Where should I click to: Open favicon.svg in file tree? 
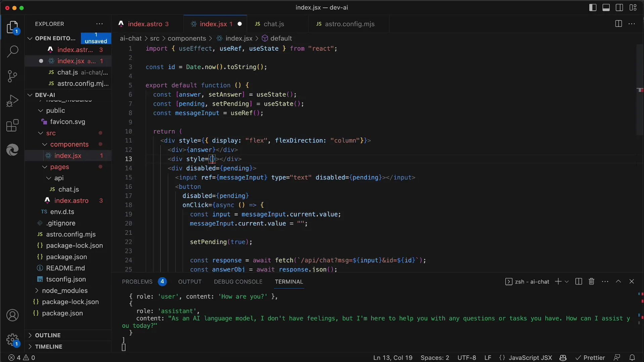click(x=67, y=122)
